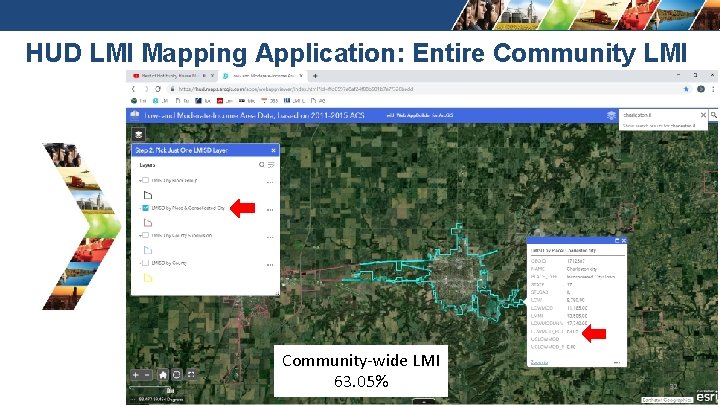Click Earthstar Geographics attribution text
The height and width of the screenshot is (405, 720).
[x=667, y=400]
